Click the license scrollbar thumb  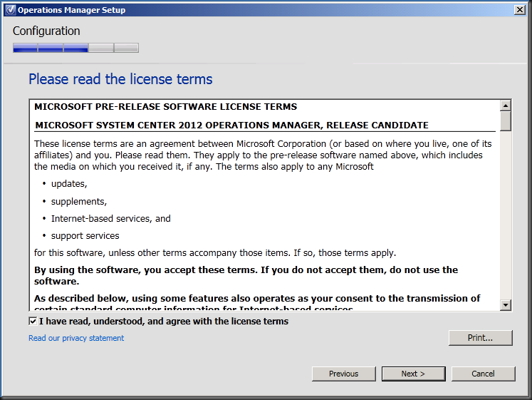(x=506, y=121)
